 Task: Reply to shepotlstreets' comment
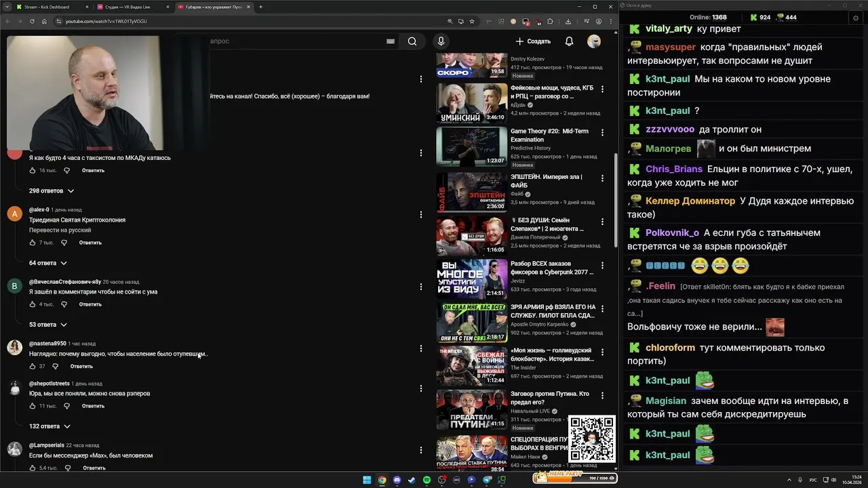tap(93, 407)
